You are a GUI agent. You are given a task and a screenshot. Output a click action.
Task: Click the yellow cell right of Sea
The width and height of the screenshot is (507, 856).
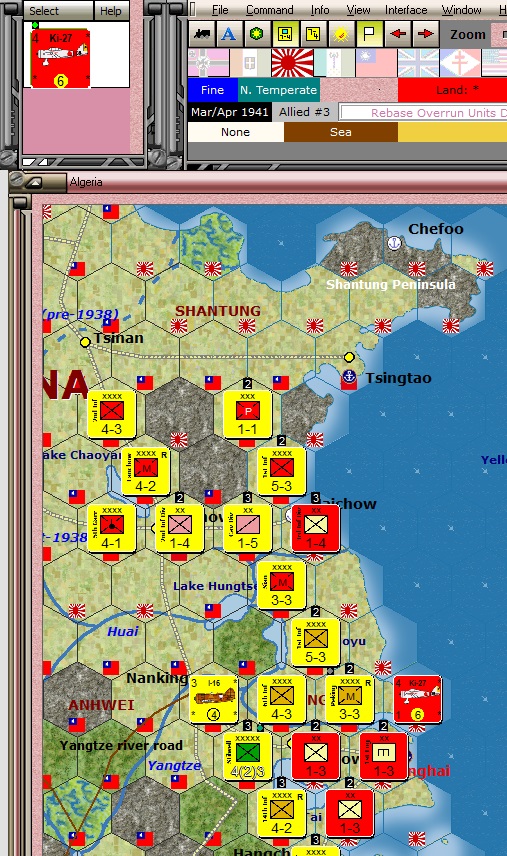pyautogui.click(x=452, y=132)
